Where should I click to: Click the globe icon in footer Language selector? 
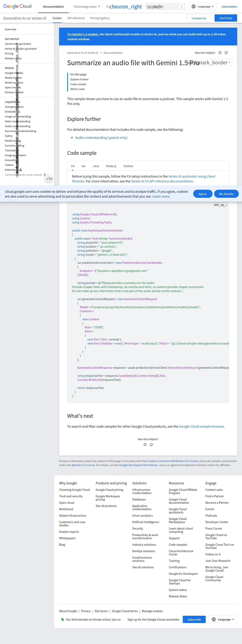point(214,619)
